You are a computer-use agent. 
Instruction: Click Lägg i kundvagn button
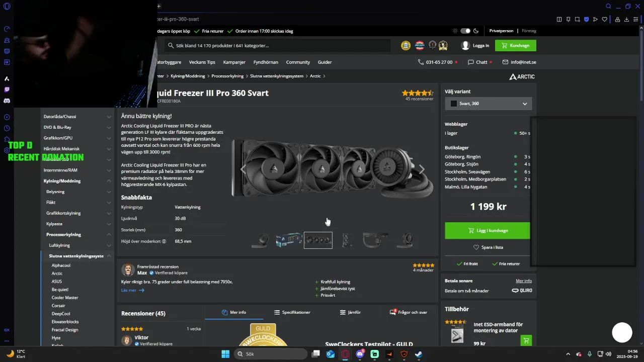(487, 230)
